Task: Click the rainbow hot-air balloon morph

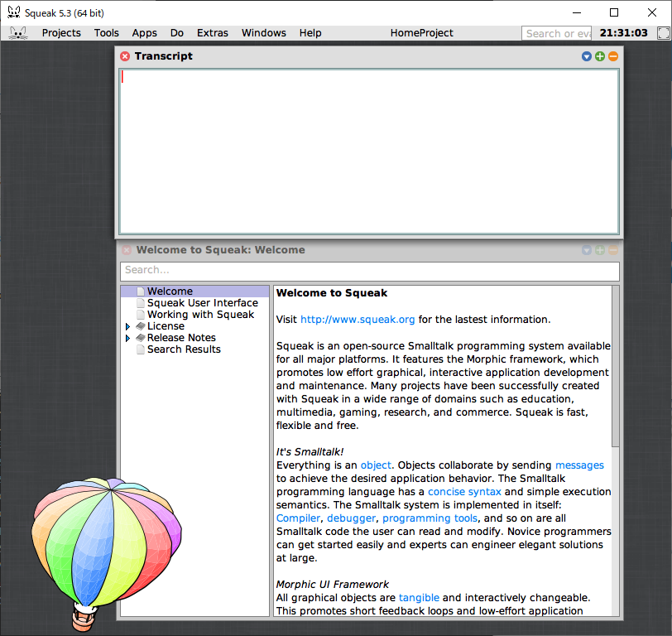Action: tap(106, 553)
